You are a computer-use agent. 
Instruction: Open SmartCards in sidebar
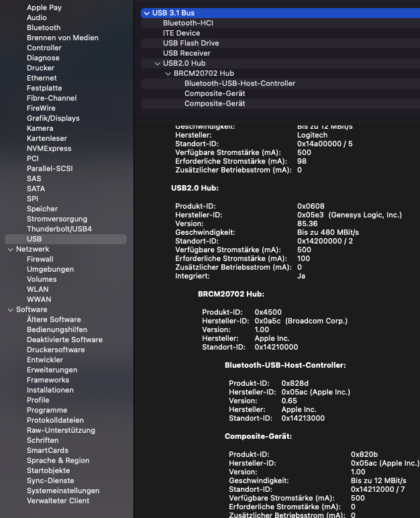[48, 451]
